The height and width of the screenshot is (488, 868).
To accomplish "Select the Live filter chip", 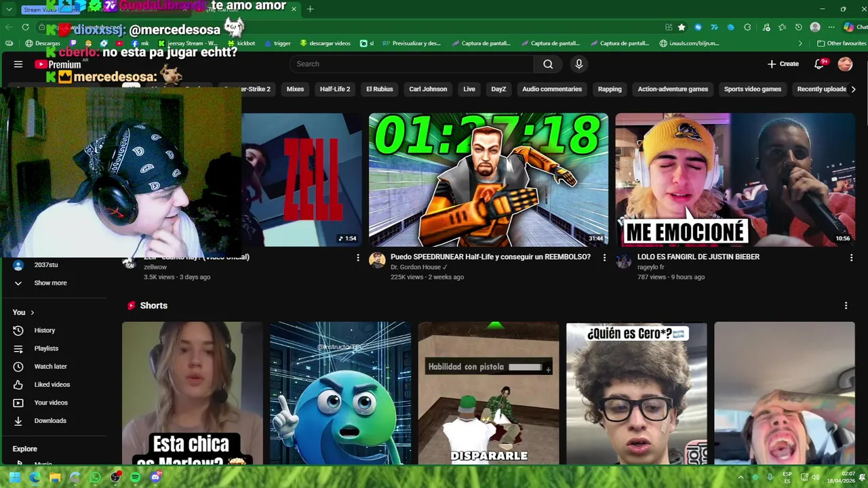I will click(x=469, y=89).
